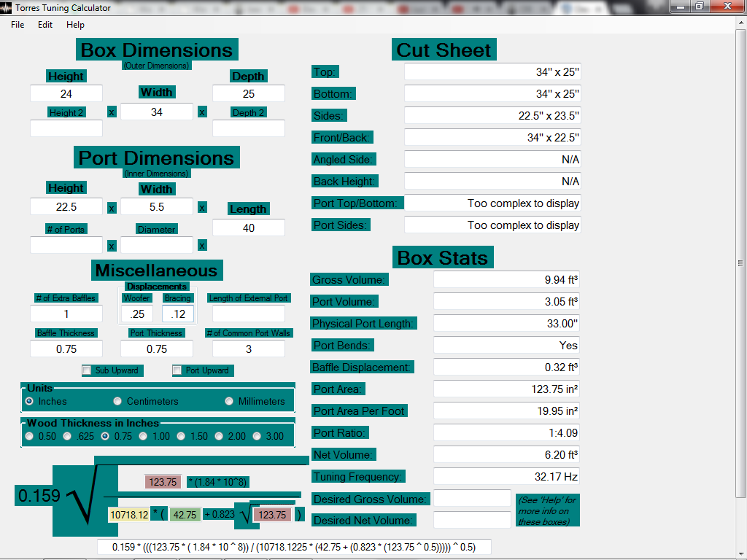Click the green 42.75 formula value
747x560 pixels.
coord(185,515)
